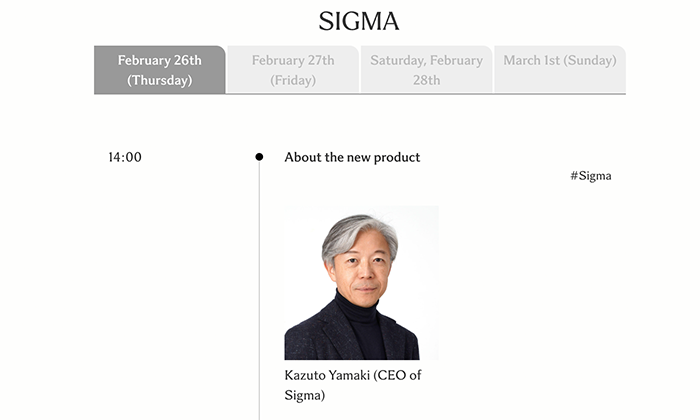Image resolution: width=700 pixels, height=420 pixels.
Task: Click the "(Thursday)" text on the active tab
Action: (160, 80)
